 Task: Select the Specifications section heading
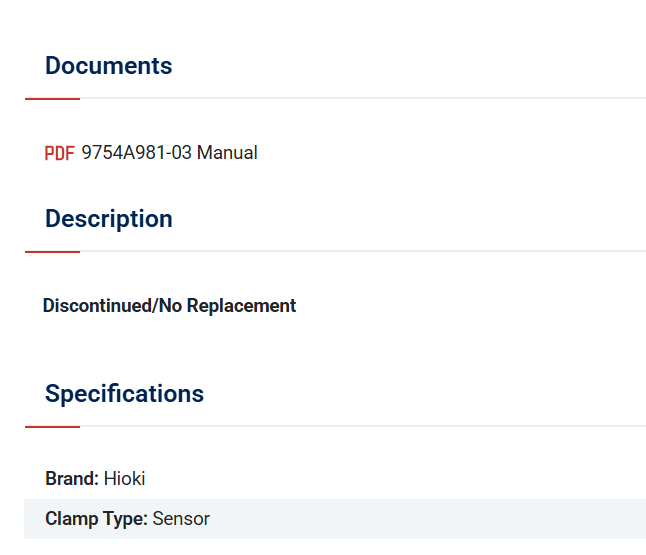coord(124,393)
